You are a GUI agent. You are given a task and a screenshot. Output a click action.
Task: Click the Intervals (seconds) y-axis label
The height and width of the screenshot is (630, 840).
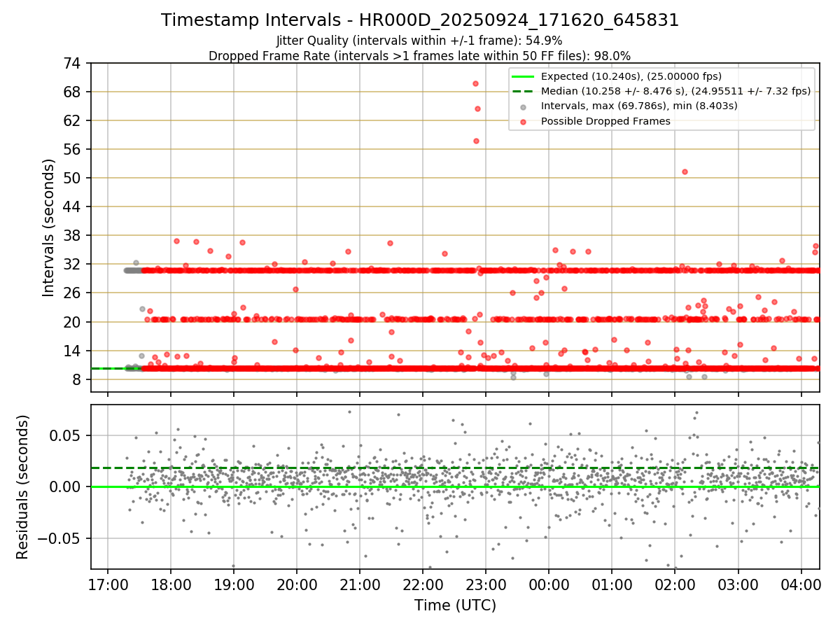pos(49,227)
